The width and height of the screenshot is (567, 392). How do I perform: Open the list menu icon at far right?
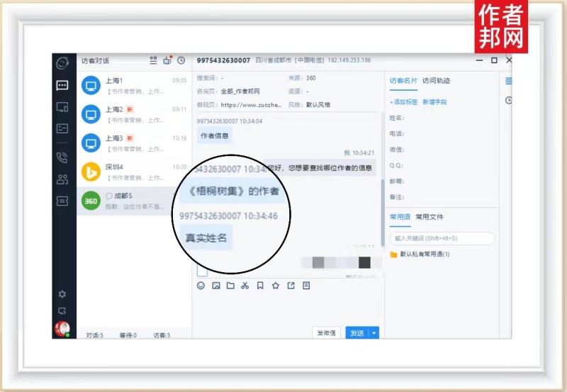click(508, 81)
